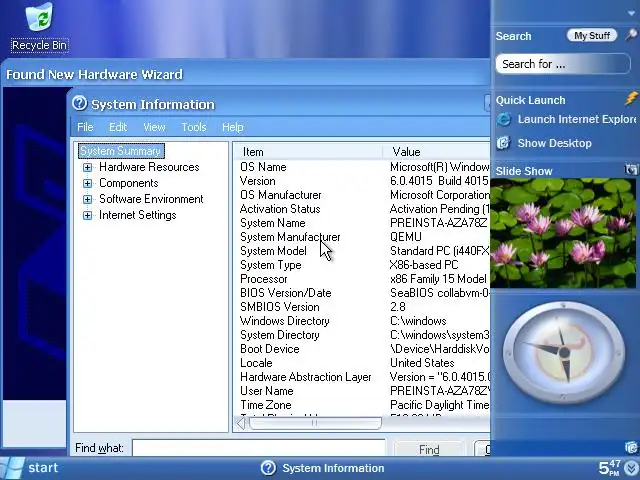Click Show Desktop link in Quick Launch

(x=554, y=143)
